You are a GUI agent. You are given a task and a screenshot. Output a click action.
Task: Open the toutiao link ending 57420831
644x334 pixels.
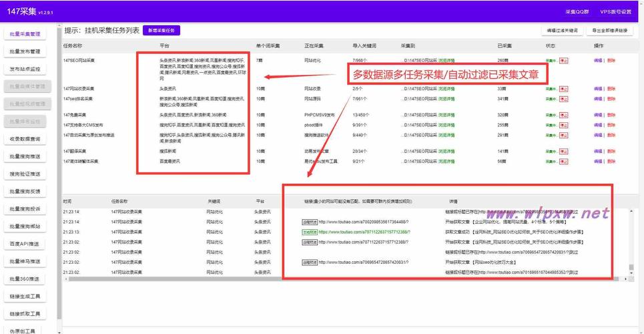[364, 262]
